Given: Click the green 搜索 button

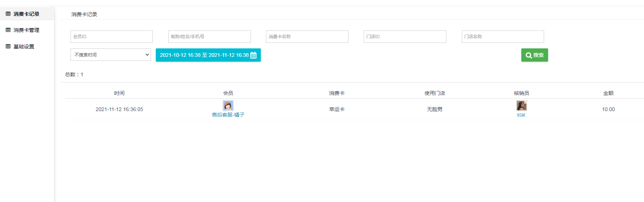Looking at the screenshot, I should pos(535,55).
